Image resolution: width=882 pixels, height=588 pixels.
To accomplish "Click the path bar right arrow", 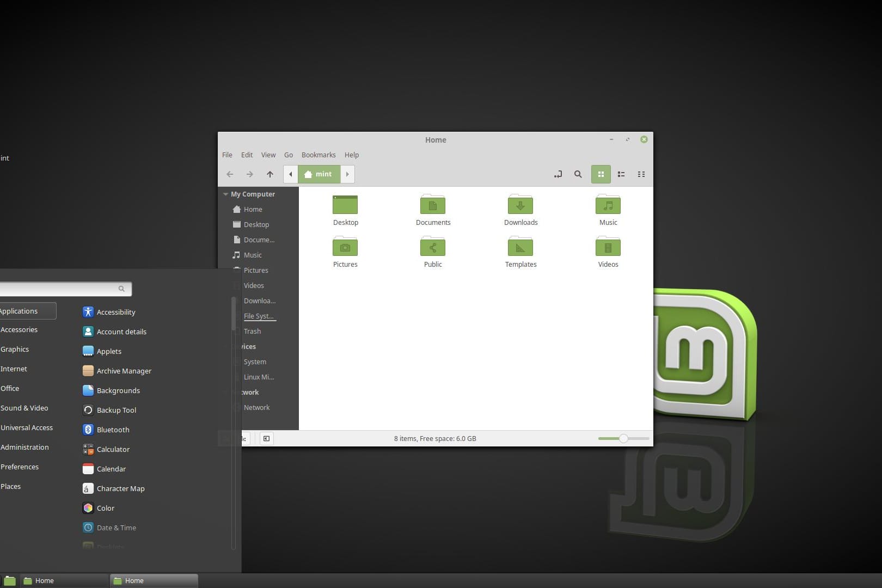I will click(x=347, y=174).
